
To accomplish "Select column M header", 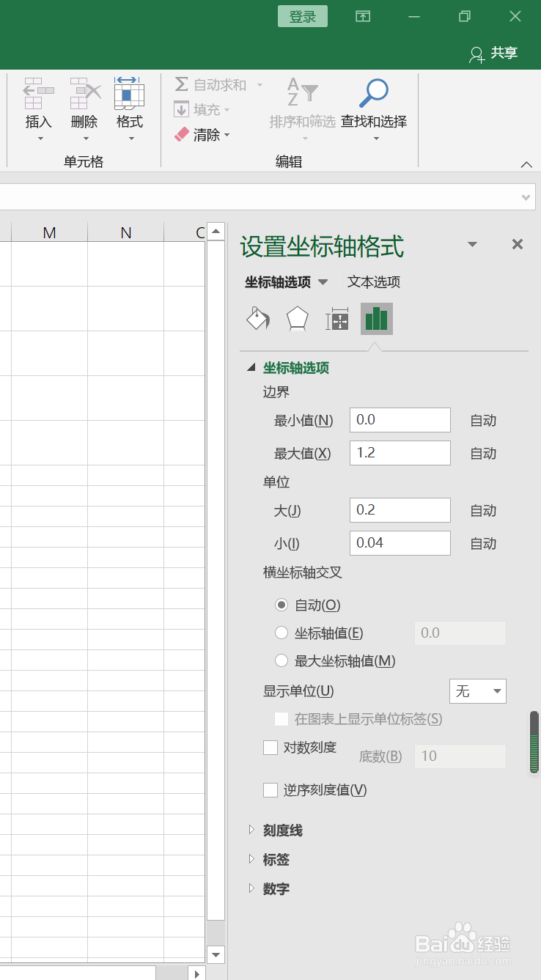I will coord(49,232).
